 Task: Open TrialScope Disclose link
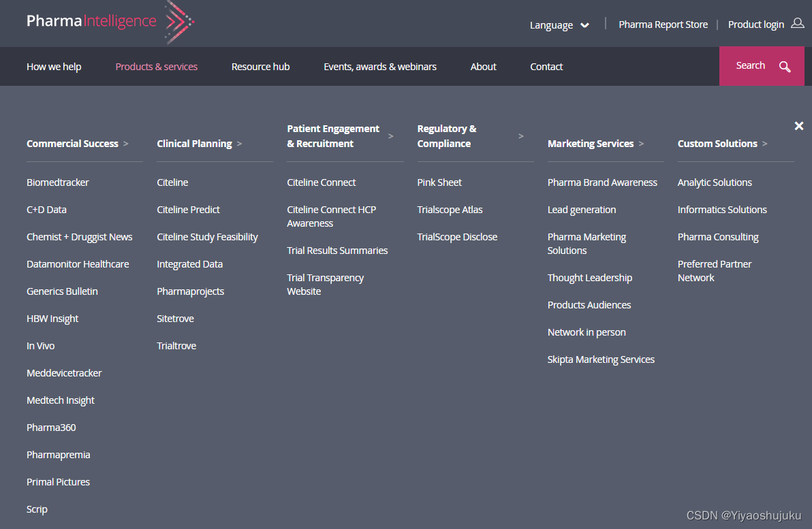pos(457,237)
